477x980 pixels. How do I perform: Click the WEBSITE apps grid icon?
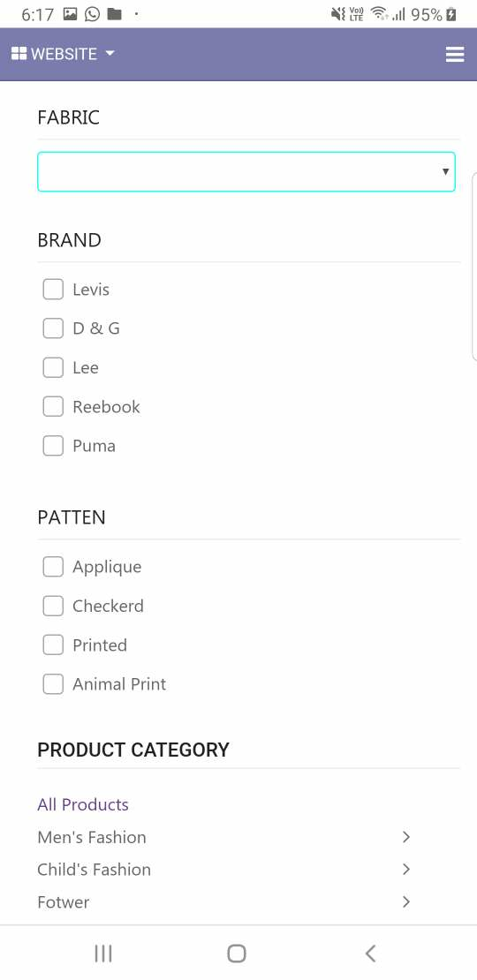[19, 54]
